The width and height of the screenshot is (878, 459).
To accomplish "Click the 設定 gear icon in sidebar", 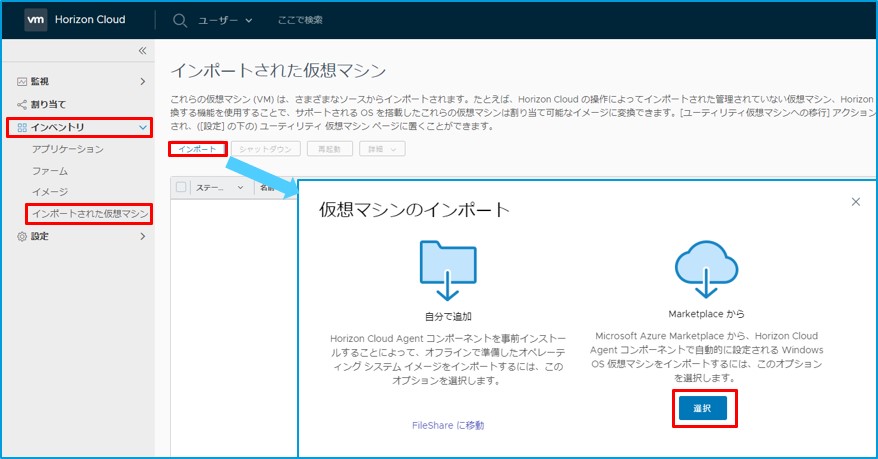I will 22,237.
